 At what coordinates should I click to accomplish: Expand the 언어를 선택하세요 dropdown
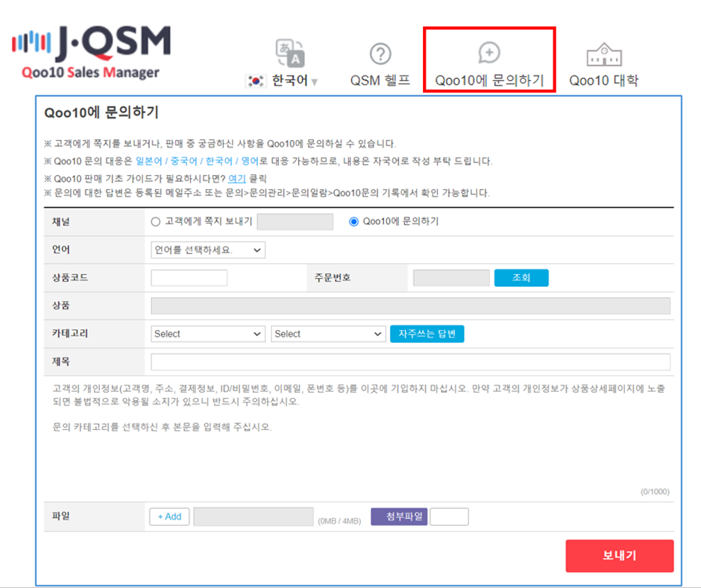click(208, 250)
